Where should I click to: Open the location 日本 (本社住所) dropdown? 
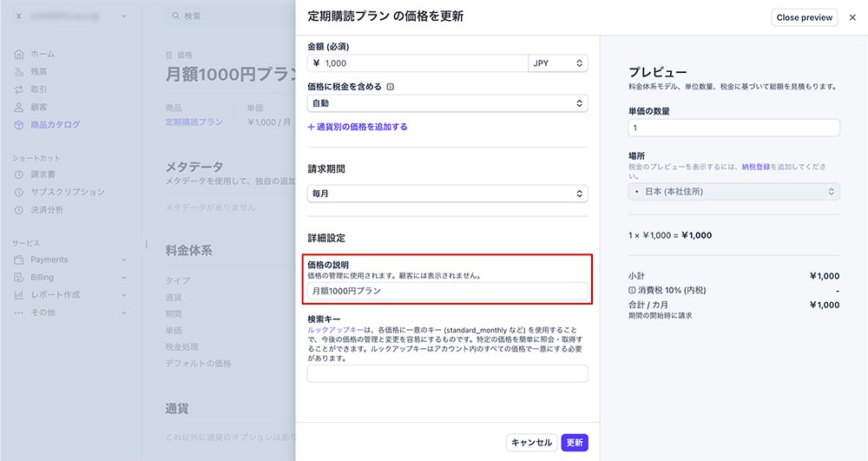pos(733,191)
